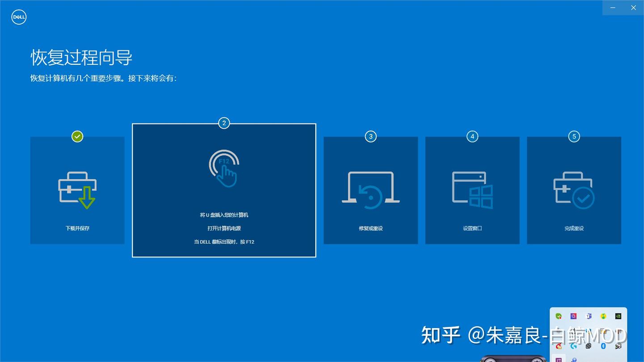Click the "完成重设" step label
The width and height of the screenshot is (644, 362).
tap(574, 228)
